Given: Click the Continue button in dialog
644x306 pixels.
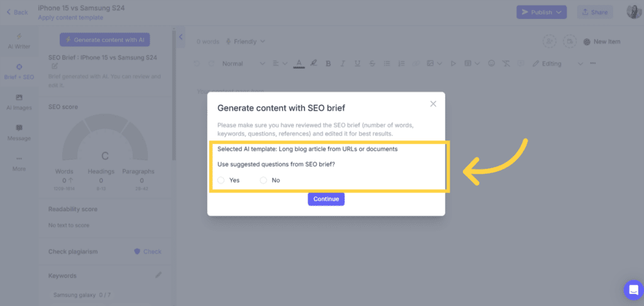Looking at the screenshot, I should tap(326, 199).
